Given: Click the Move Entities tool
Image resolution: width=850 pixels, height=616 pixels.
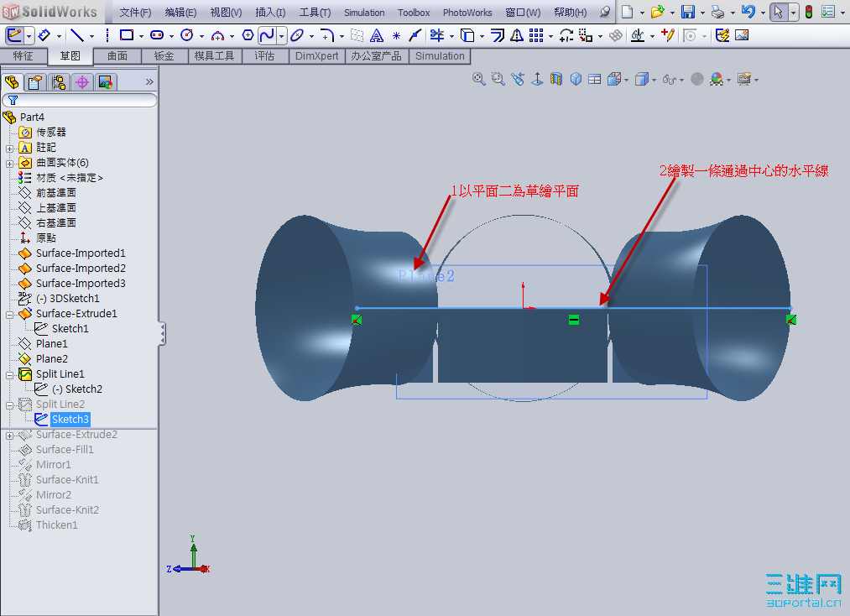Looking at the screenshot, I should (586, 36).
